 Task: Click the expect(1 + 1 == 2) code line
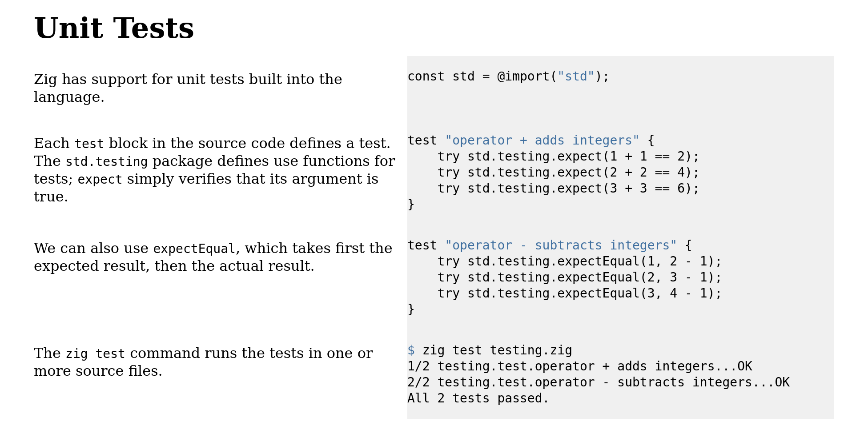(568, 157)
